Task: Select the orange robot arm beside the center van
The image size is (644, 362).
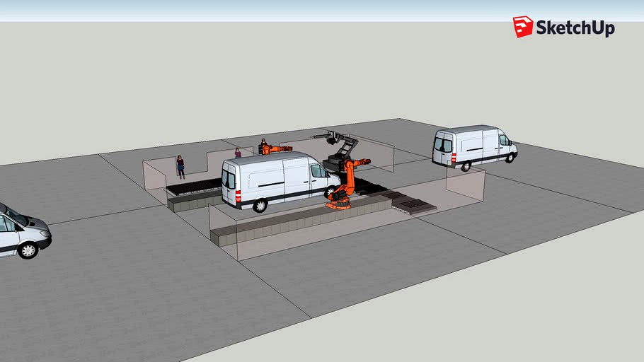Action: coord(347,183)
